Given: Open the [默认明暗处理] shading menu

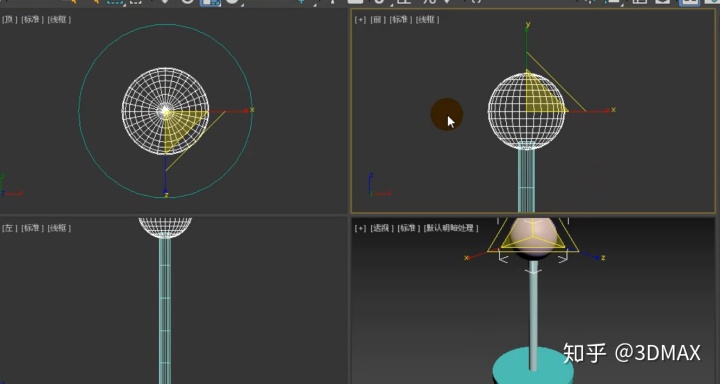Looking at the screenshot, I should (x=451, y=228).
